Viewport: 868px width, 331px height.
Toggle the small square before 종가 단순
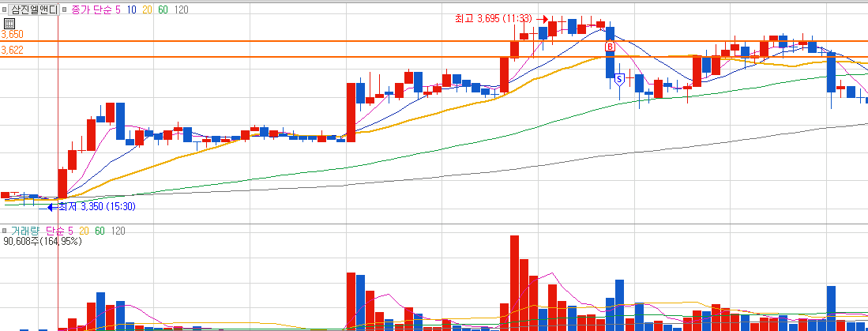tap(66, 10)
